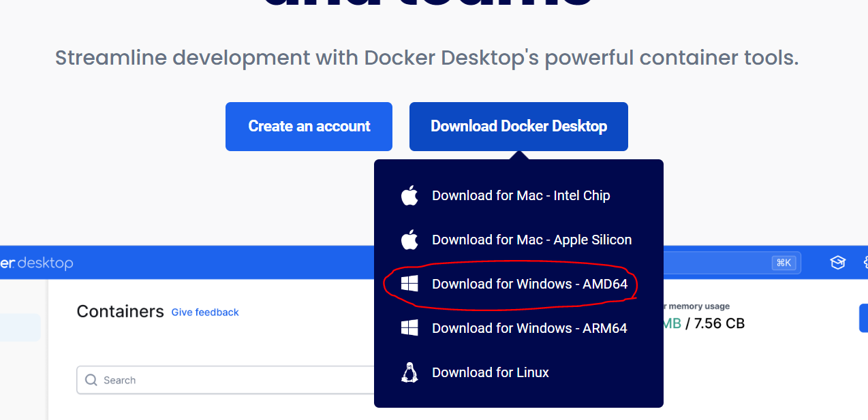Click the Linux penguin icon

[x=409, y=372]
